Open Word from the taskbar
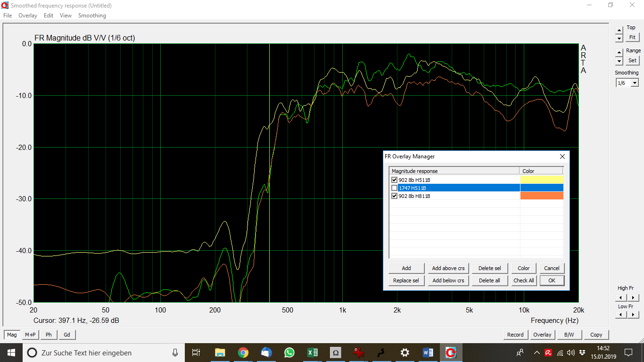Screen dimensions: 644x362 [x=428, y=353]
